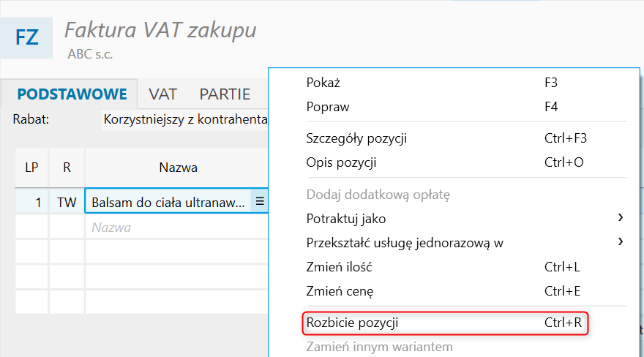This screenshot has width=644, height=357.
Task: Open the hamburger menu in the Nazwa cell
Action: point(260,203)
